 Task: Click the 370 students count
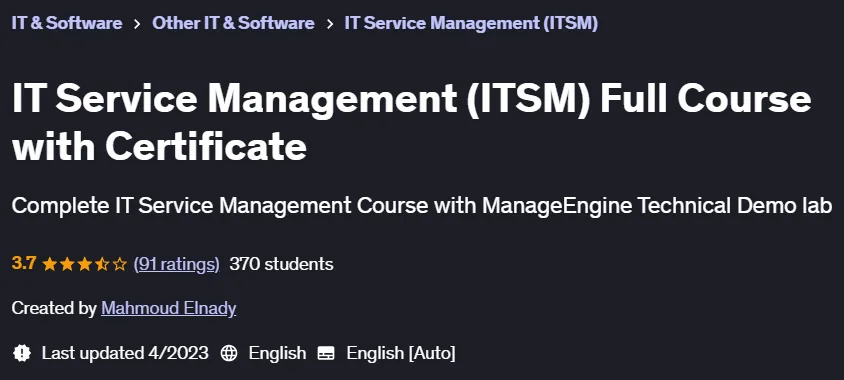282,264
